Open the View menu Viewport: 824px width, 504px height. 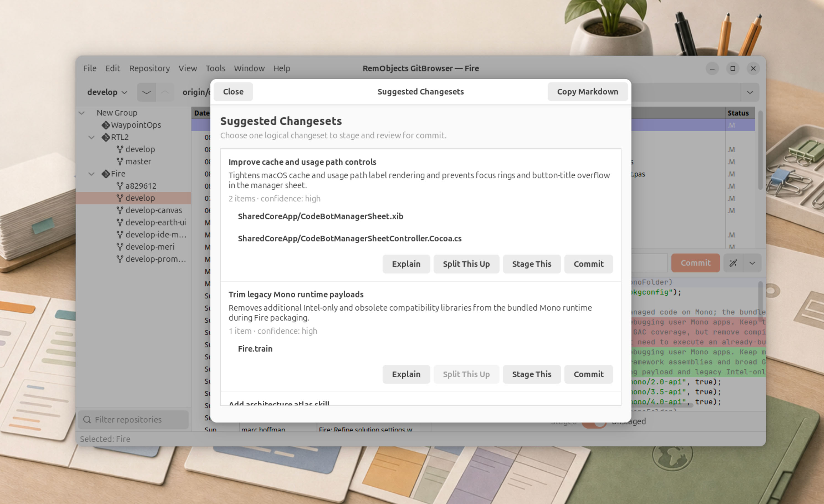(x=188, y=68)
